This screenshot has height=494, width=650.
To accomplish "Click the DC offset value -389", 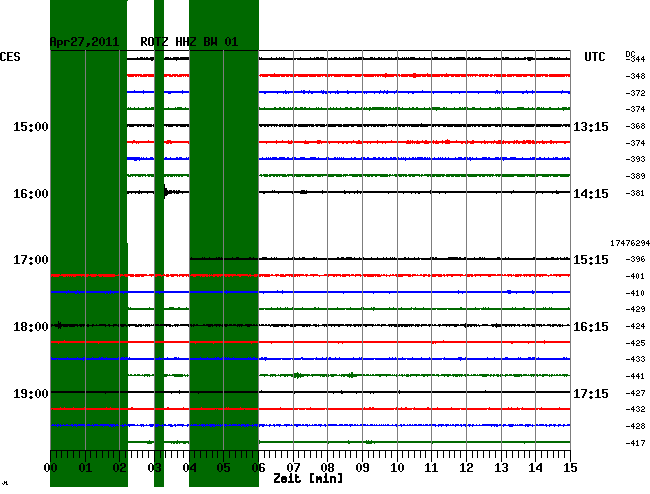I will click(x=635, y=176).
